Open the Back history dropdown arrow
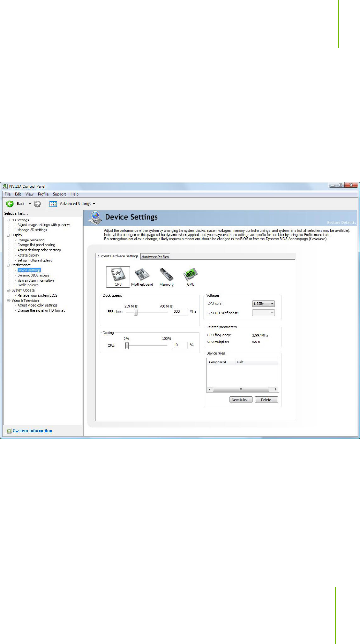The image size is (360, 644). pyautogui.click(x=30, y=203)
